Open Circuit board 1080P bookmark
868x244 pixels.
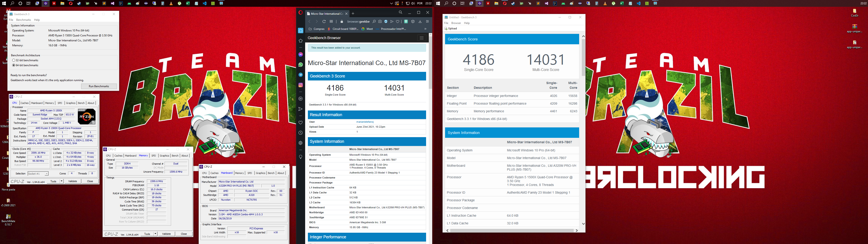[x=343, y=29]
